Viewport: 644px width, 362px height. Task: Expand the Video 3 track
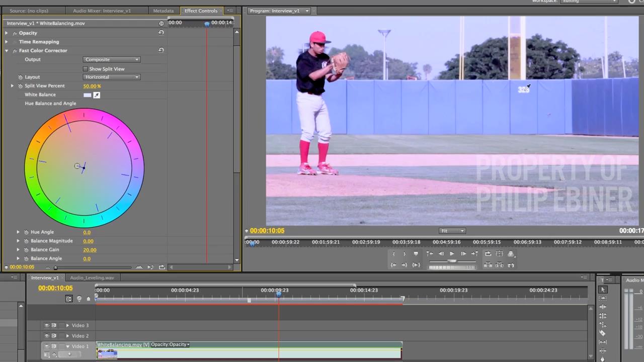click(x=67, y=325)
